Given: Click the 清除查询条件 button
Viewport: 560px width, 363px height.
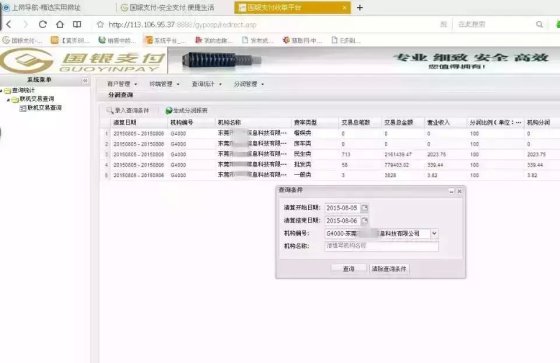Looking at the screenshot, I should pyautogui.click(x=389, y=269).
